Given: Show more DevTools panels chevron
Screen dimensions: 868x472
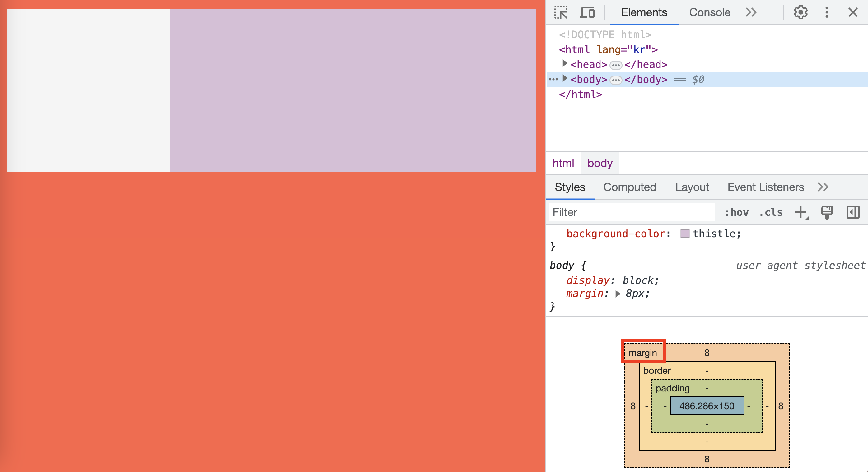Looking at the screenshot, I should point(751,12).
